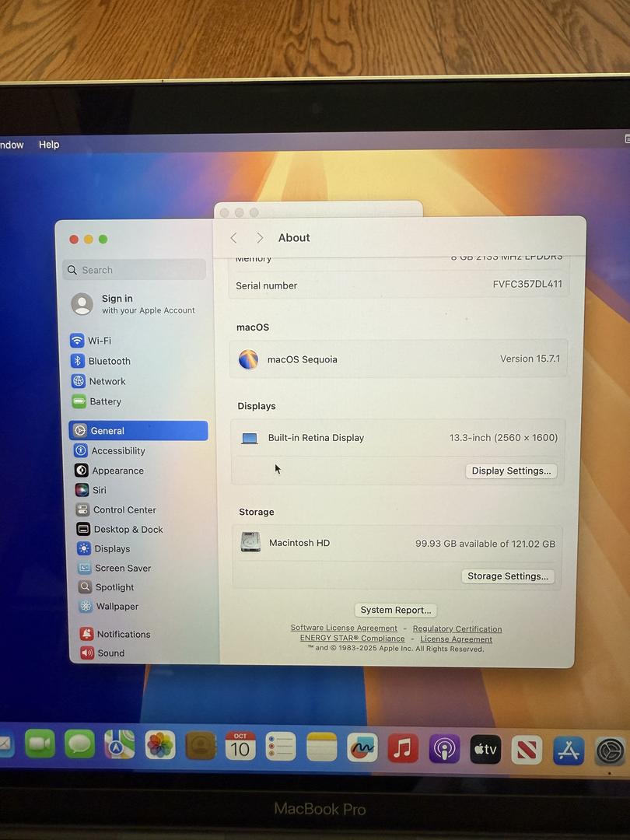Image resolution: width=630 pixels, height=840 pixels.
Task: Open System Report
Action: coord(396,611)
